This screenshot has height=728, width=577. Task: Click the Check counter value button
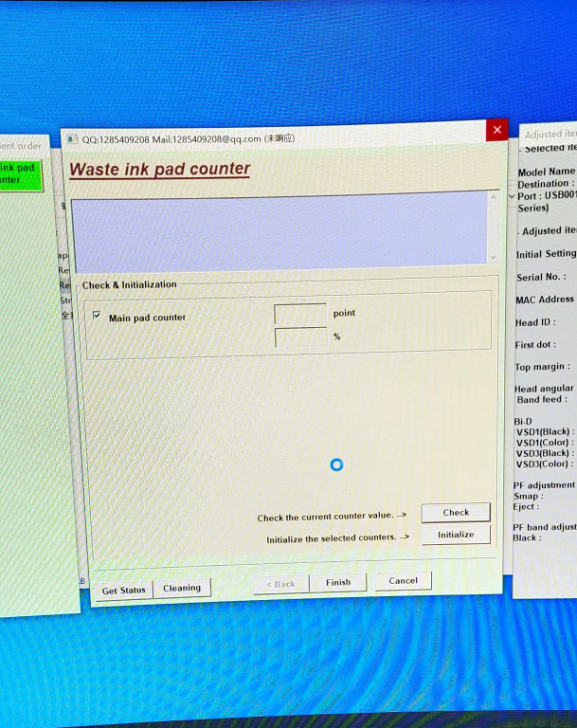pyautogui.click(x=455, y=513)
